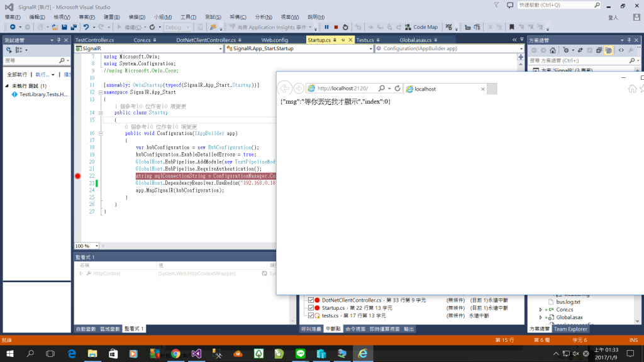Viewport: 644px width, 362px height.
Task: Open File Explorer from the taskbar
Action: click(92, 353)
